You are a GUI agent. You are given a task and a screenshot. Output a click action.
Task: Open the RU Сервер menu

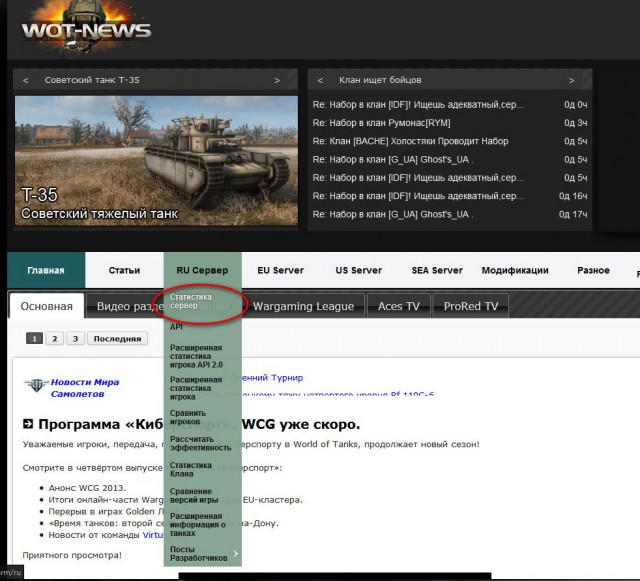pos(202,270)
